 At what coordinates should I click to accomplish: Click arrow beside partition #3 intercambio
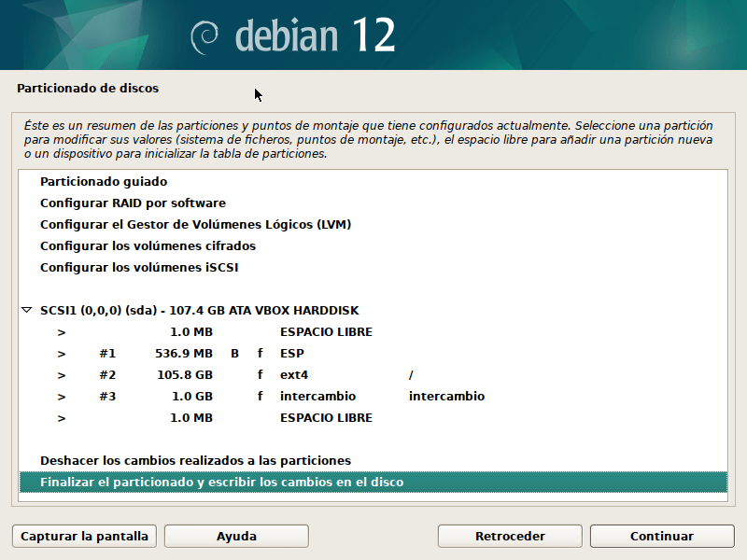coord(62,397)
